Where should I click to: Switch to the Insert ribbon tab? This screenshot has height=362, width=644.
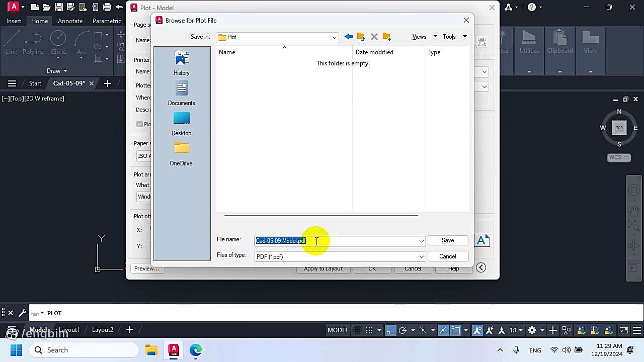[x=14, y=21]
